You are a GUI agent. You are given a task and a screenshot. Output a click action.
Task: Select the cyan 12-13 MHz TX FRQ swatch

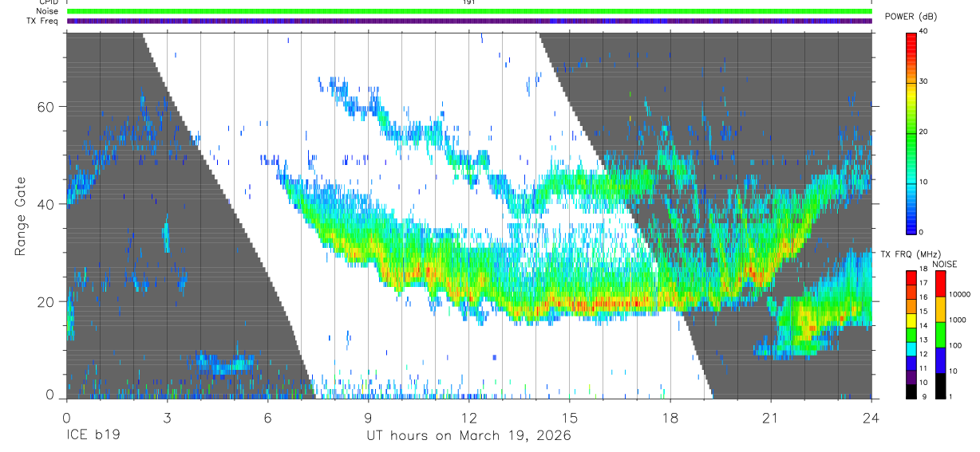(x=911, y=348)
